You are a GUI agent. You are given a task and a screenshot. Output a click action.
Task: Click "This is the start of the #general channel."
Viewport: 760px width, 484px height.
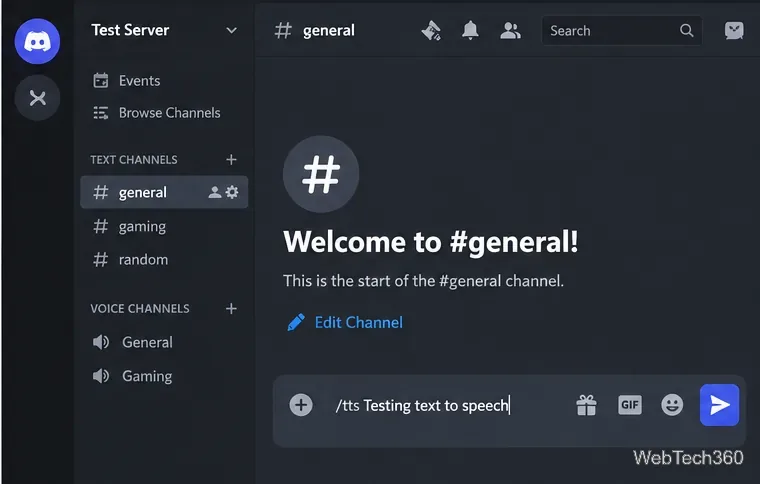point(424,281)
